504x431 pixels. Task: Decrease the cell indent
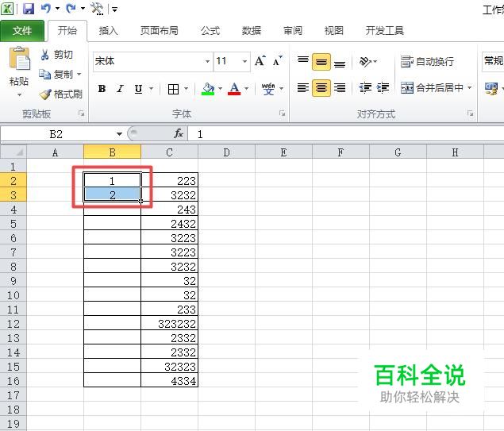(x=365, y=88)
